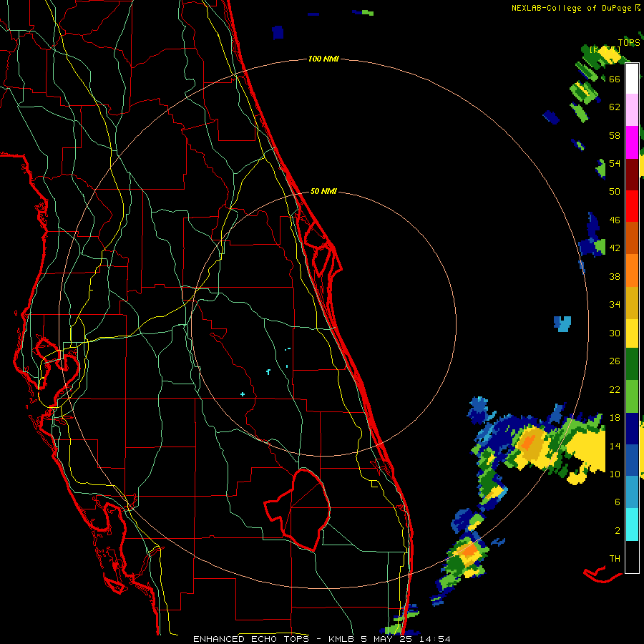Click the TOPS legend title
Image resolution: width=644 pixels, height=644 pixels.
629,42
